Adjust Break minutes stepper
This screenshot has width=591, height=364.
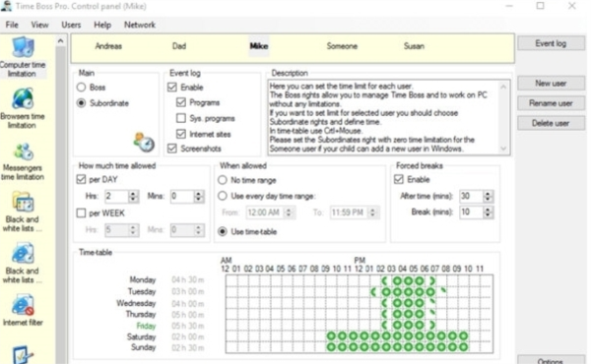pos(488,212)
